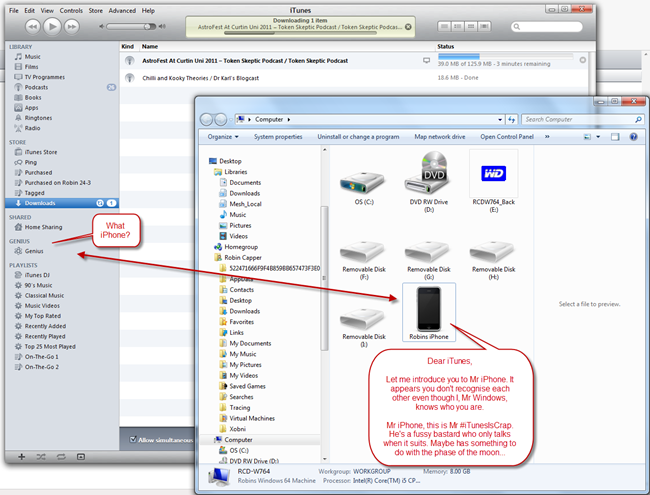Open the Organize dropdown menu

[x=223, y=136]
